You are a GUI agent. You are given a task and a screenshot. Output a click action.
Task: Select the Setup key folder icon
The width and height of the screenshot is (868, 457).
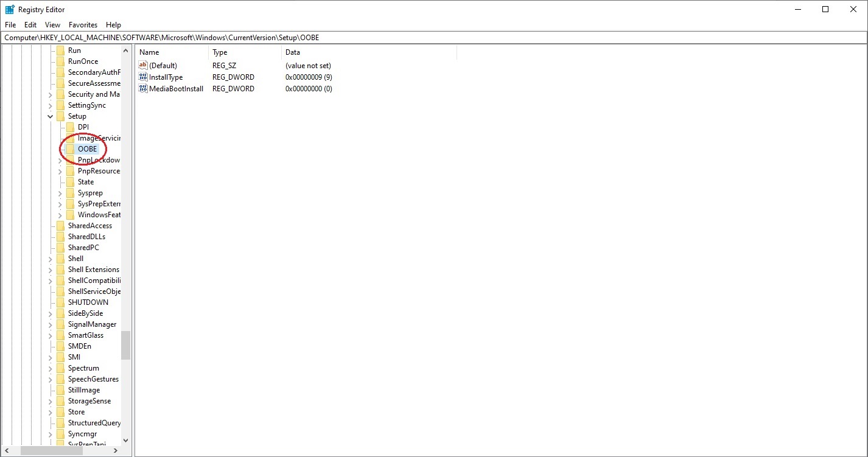point(60,116)
